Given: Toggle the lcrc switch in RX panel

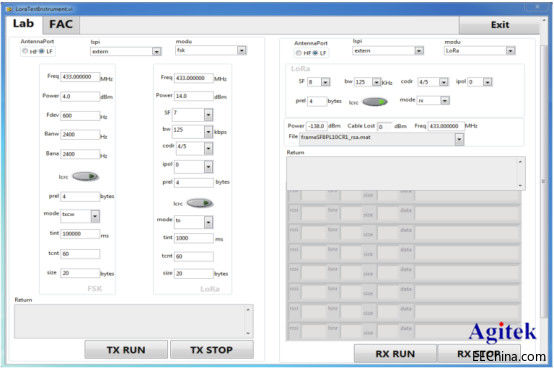Looking at the screenshot, I should click(x=375, y=102).
